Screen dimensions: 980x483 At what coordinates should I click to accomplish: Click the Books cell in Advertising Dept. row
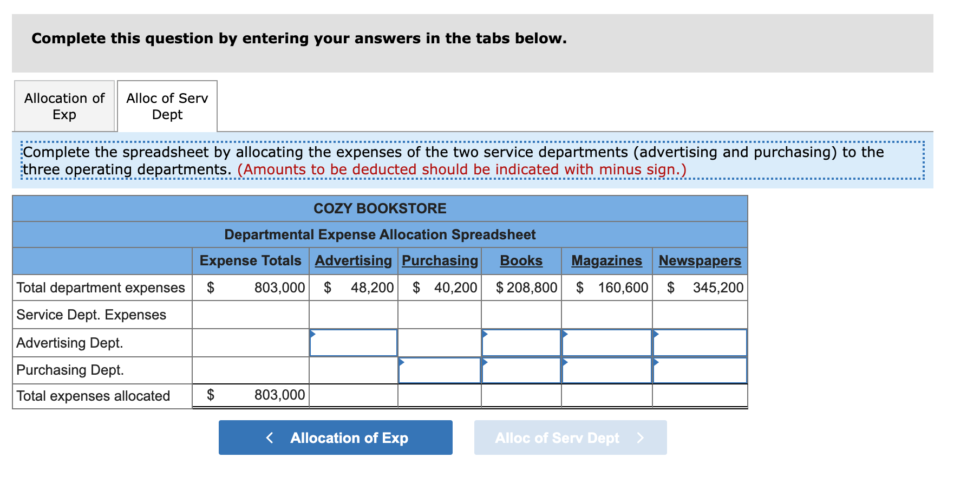pos(520,342)
